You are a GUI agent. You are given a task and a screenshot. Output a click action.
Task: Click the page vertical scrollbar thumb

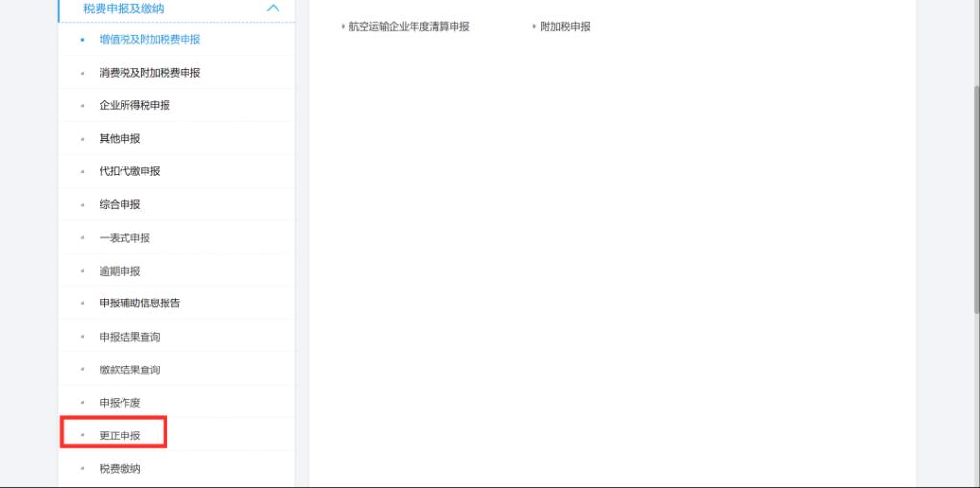(x=977, y=199)
